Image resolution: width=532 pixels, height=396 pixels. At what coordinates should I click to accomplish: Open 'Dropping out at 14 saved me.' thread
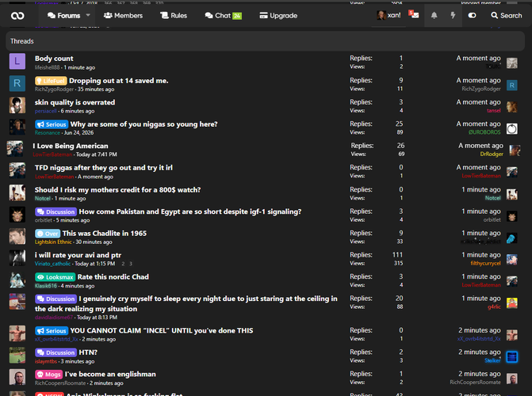119,81
